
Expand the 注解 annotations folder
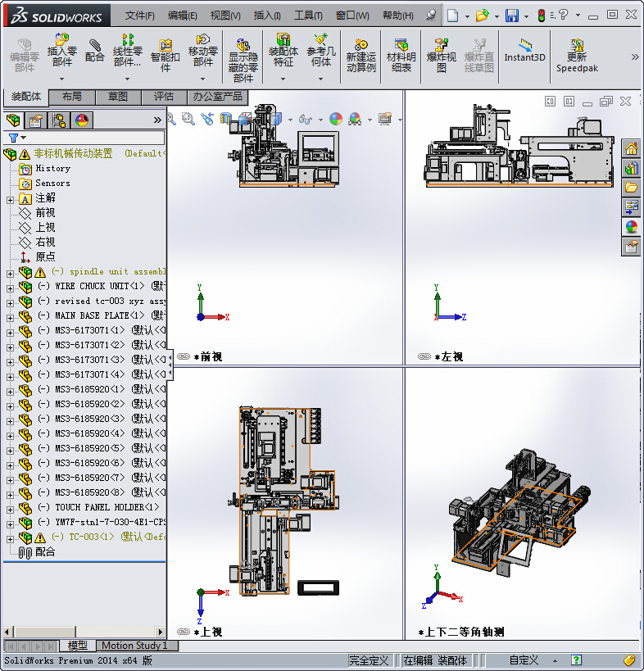click(x=11, y=200)
